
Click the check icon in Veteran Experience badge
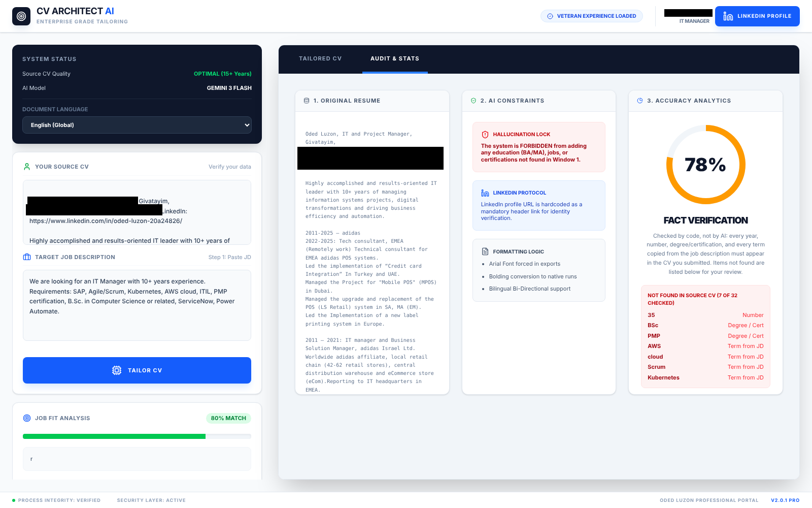pos(550,16)
